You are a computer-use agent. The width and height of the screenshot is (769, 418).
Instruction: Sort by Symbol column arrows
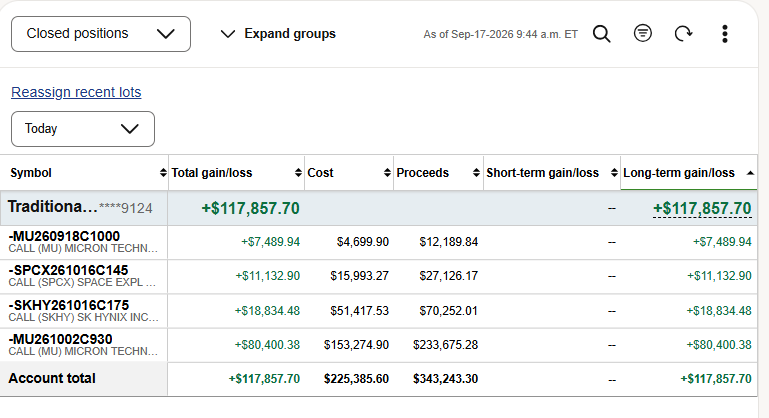tap(163, 173)
